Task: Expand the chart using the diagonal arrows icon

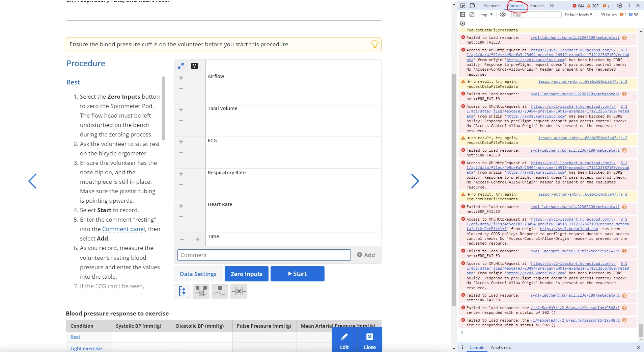Action: click(181, 66)
